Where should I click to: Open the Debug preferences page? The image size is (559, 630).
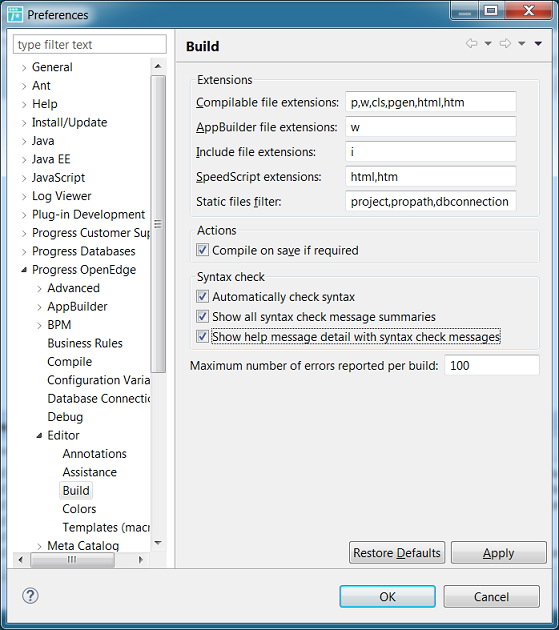pos(65,417)
